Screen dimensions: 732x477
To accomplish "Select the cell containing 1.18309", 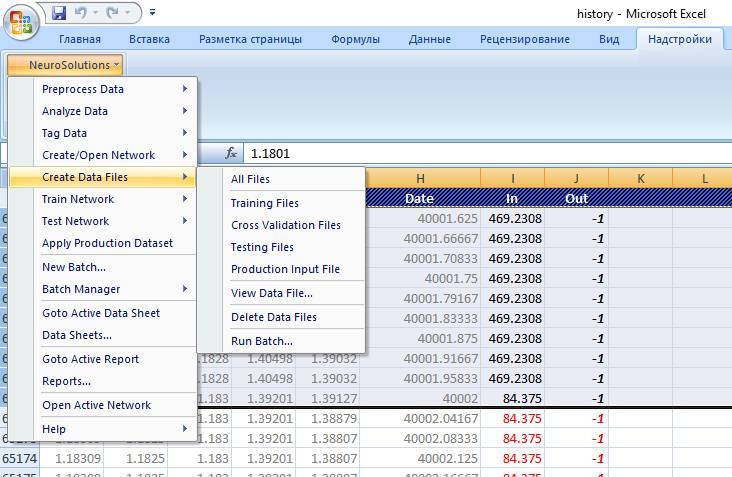I will click(71, 458).
